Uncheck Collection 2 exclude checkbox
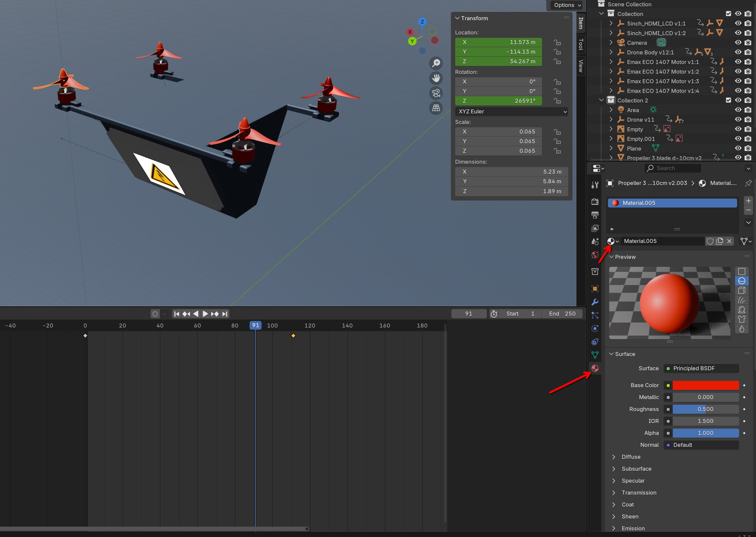 [728, 100]
